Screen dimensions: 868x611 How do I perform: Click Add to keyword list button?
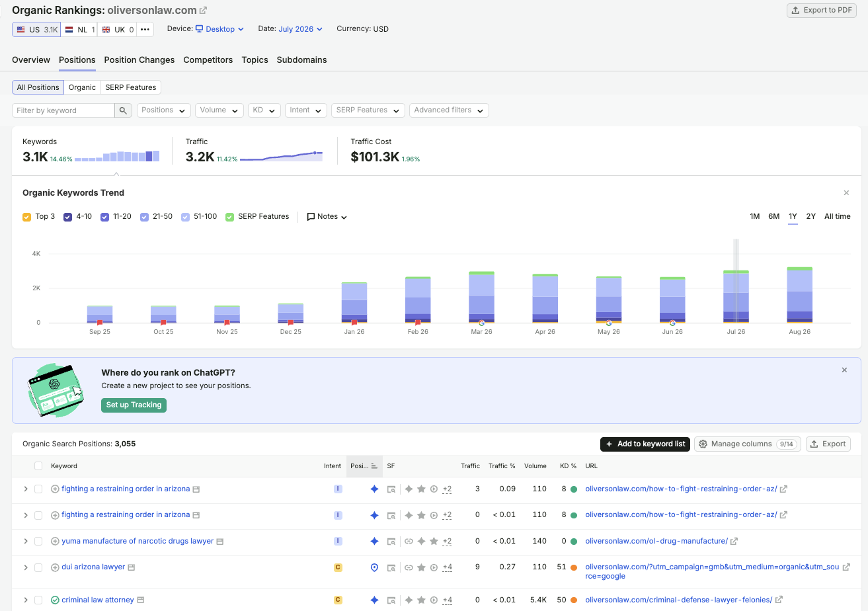pos(645,444)
